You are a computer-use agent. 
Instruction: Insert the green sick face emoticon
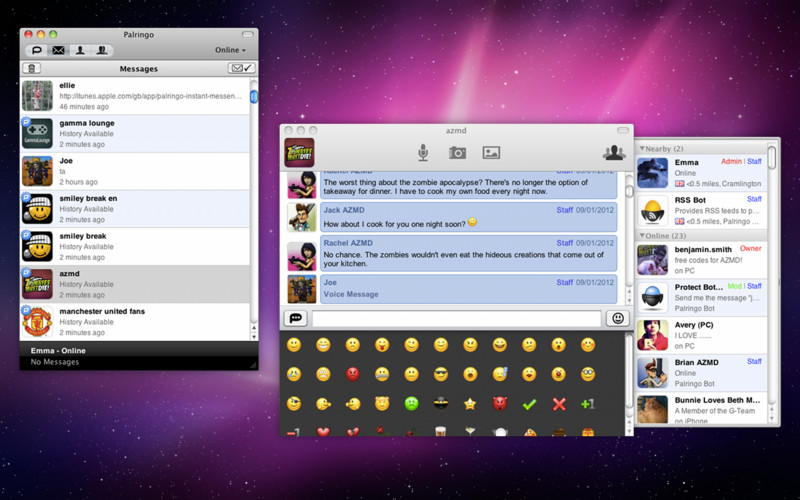click(x=411, y=404)
